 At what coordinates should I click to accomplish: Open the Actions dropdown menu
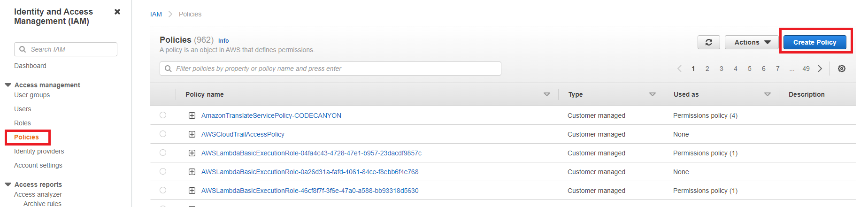click(x=752, y=42)
